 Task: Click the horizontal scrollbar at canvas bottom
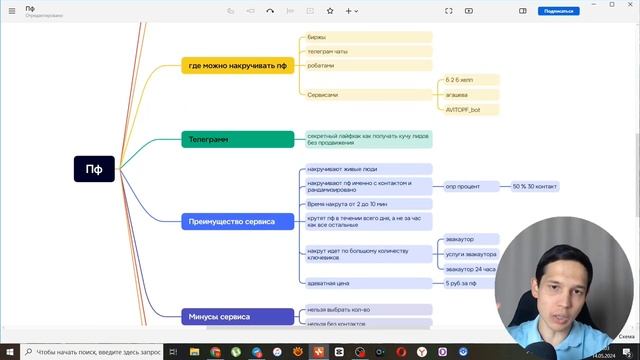pyautogui.click(x=318, y=327)
